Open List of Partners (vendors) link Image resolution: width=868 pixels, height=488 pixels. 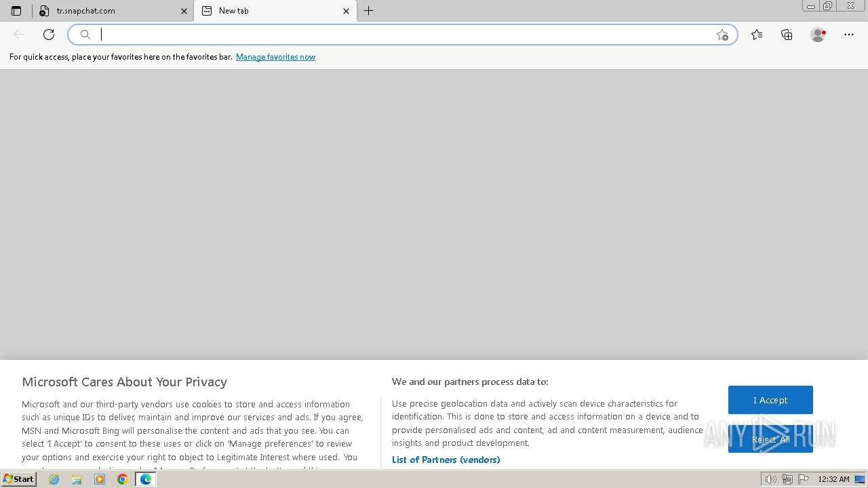tap(446, 460)
